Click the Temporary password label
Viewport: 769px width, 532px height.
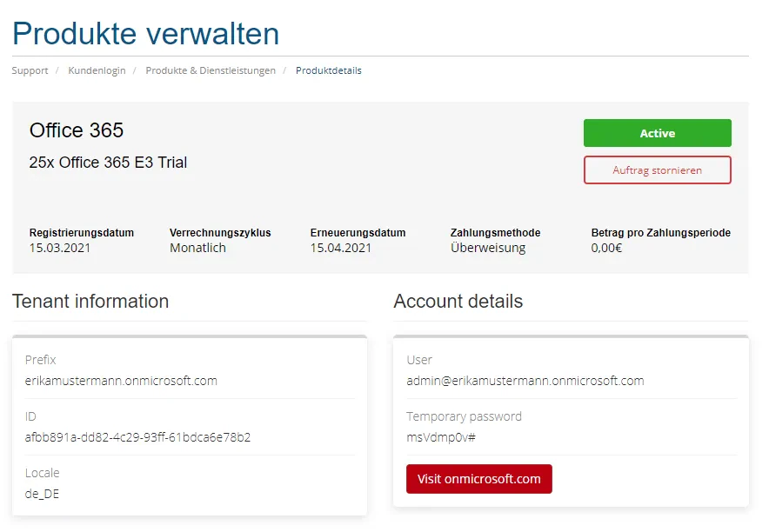click(464, 416)
